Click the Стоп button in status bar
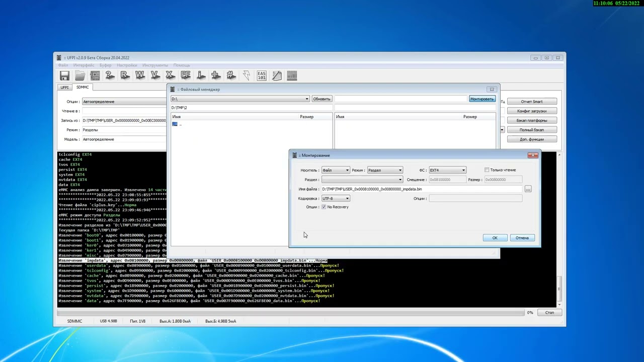 (549, 313)
